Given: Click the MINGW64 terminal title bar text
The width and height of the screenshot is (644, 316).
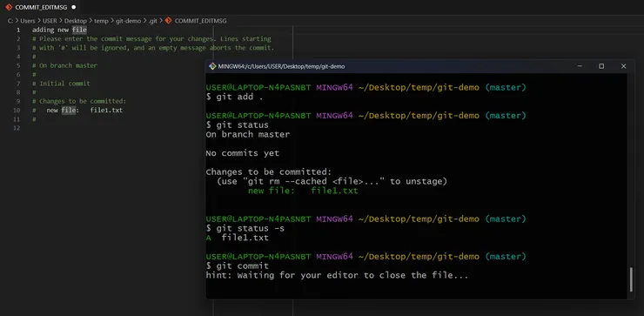Looking at the screenshot, I should [281, 66].
